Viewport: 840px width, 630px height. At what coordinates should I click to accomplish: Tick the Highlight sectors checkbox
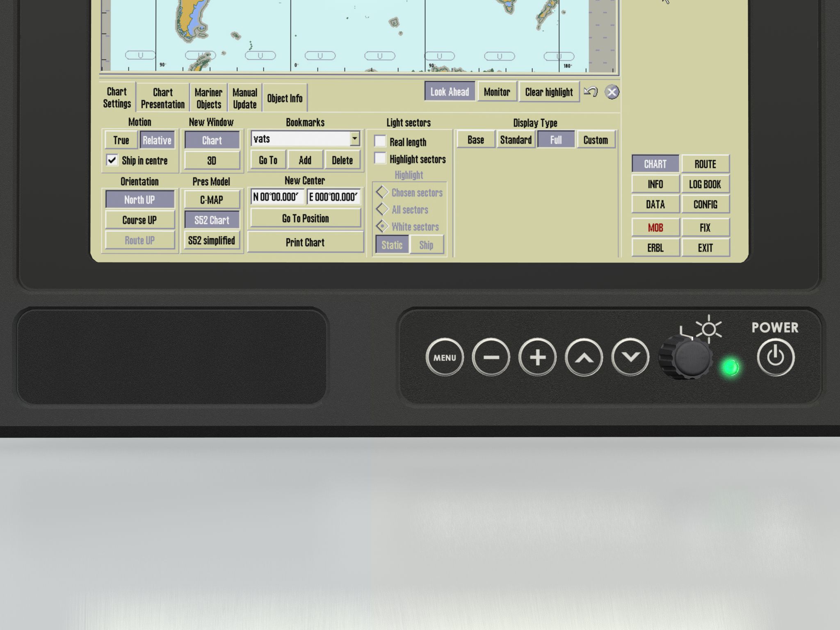coord(380,159)
